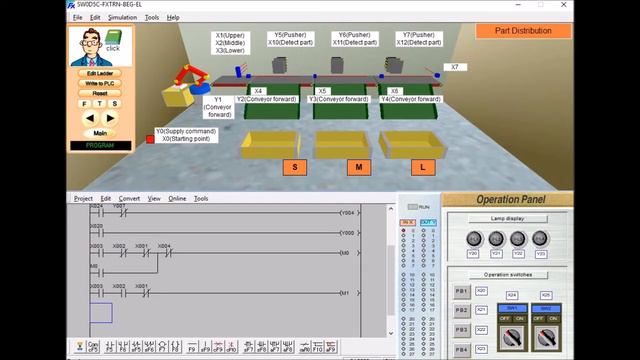Select the delete vertical line cF10 tool

pyautogui.click(x=231, y=347)
